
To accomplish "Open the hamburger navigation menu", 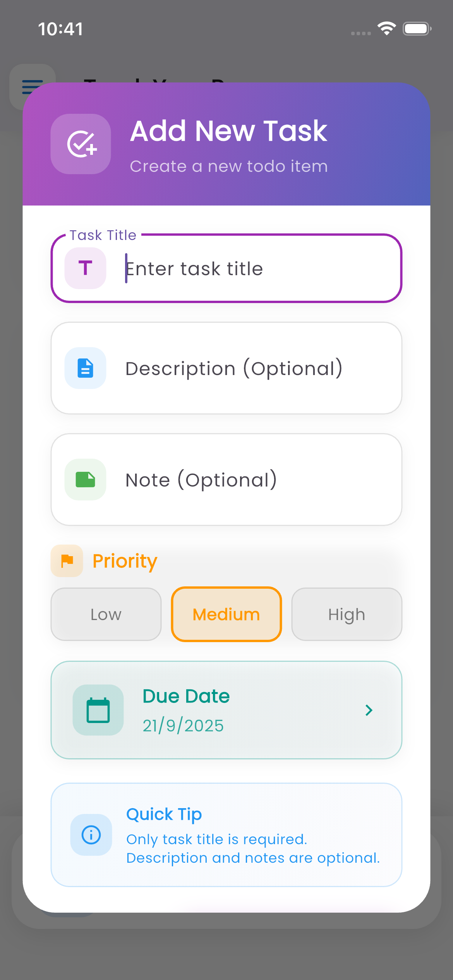I will point(32,86).
